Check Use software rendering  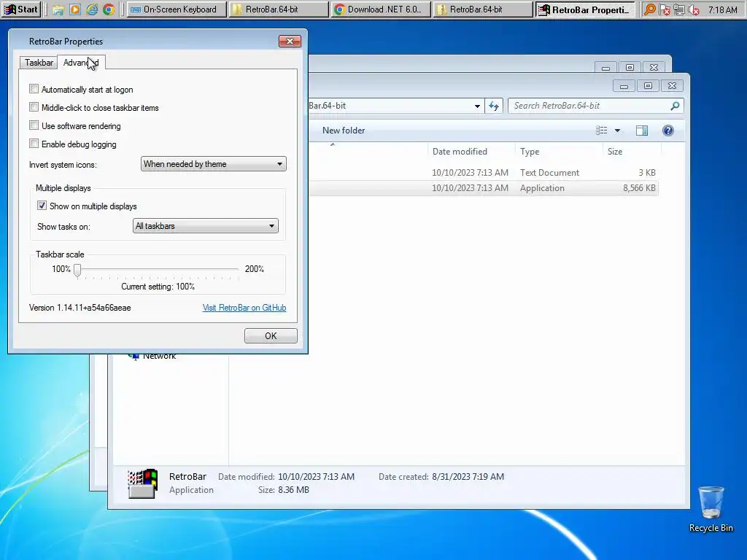[x=34, y=125]
